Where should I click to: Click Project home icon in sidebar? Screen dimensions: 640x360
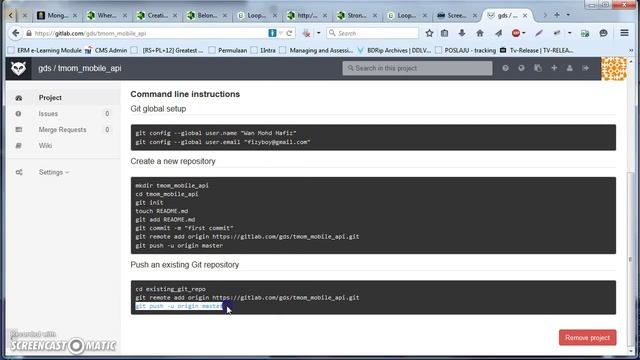click(19, 98)
